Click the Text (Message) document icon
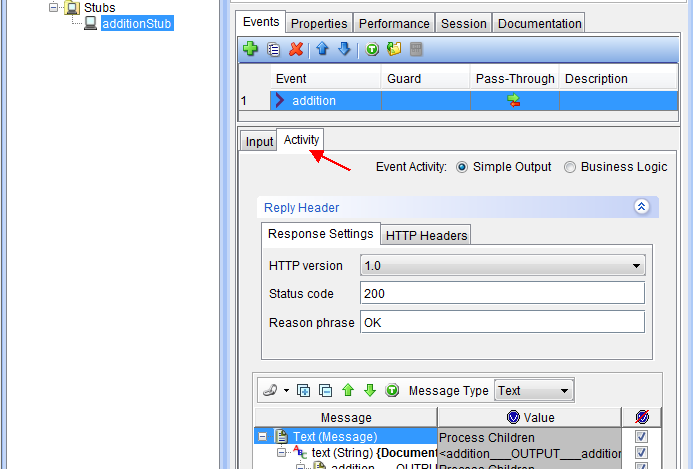 [x=282, y=436]
